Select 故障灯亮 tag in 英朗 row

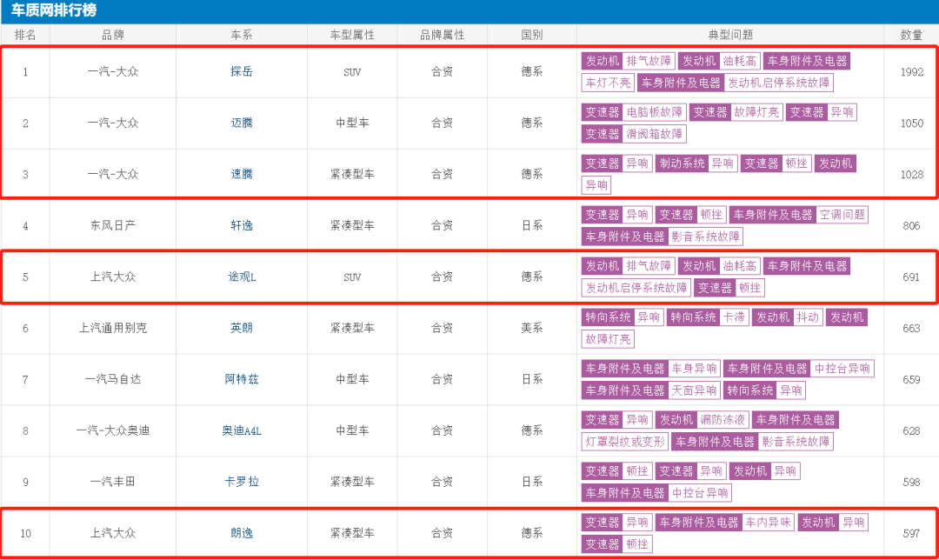point(608,340)
